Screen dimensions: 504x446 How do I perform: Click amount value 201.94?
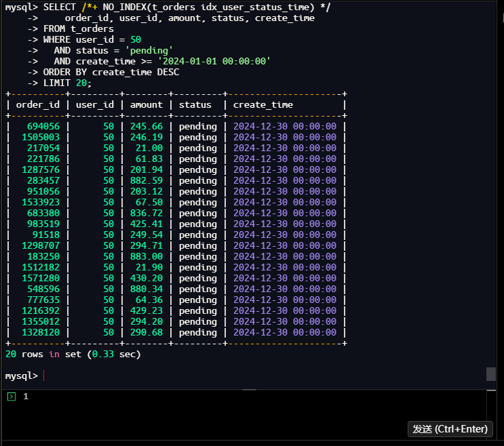click(x=147, y=170)
